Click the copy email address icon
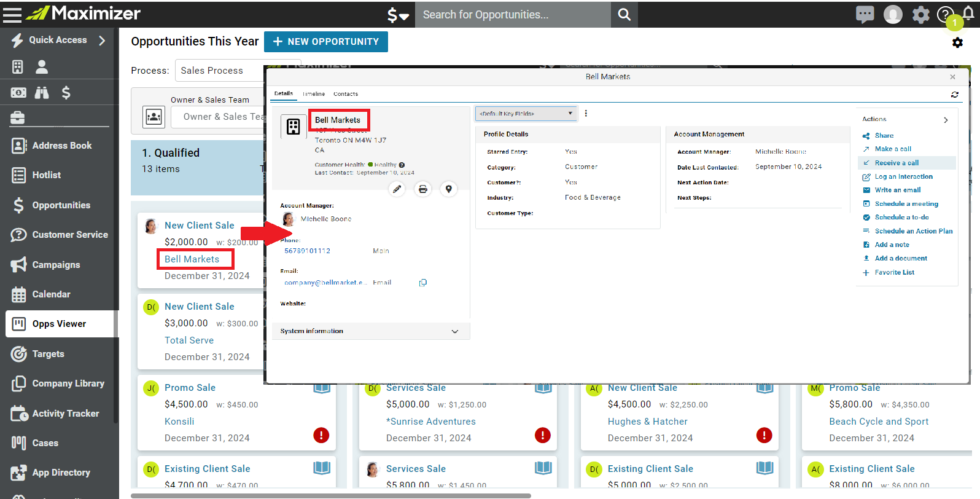980x499 pixels. (x=423, y=283)
